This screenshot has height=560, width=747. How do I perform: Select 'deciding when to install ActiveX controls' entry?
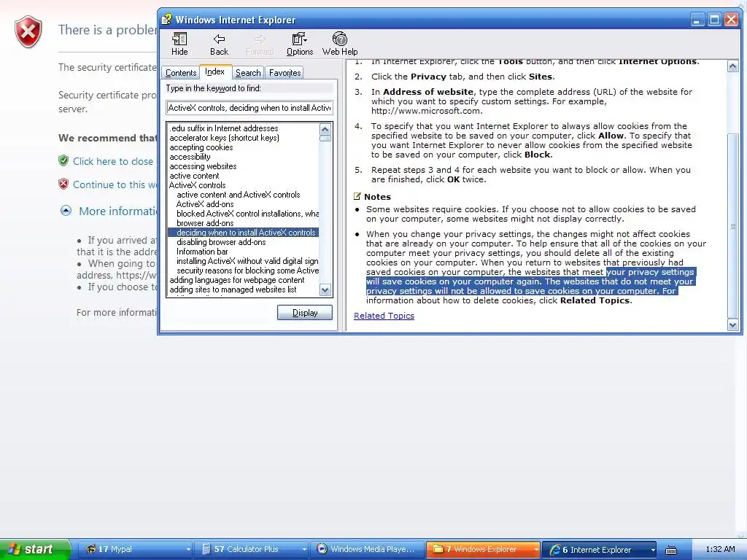click(244, 233)
